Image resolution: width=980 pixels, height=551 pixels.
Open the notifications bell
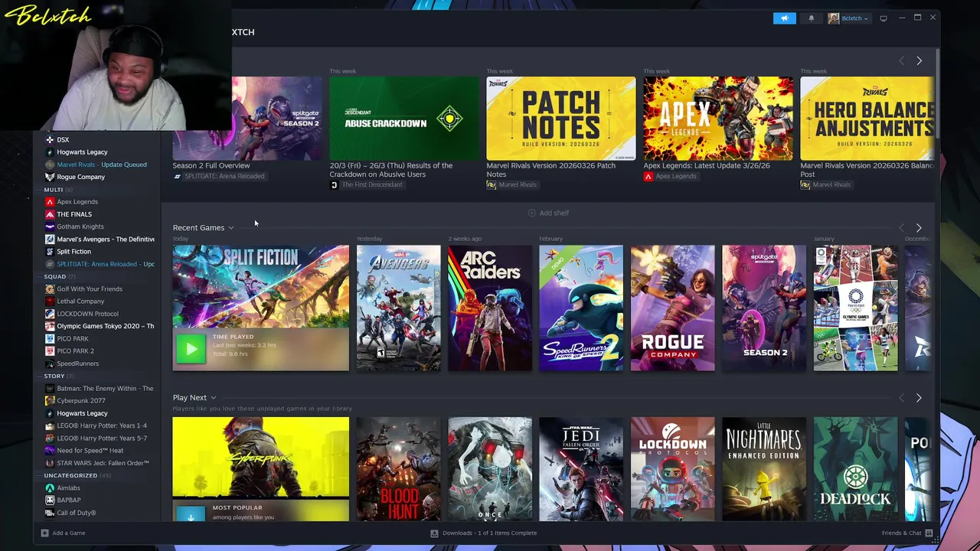[x=812, y=18]
